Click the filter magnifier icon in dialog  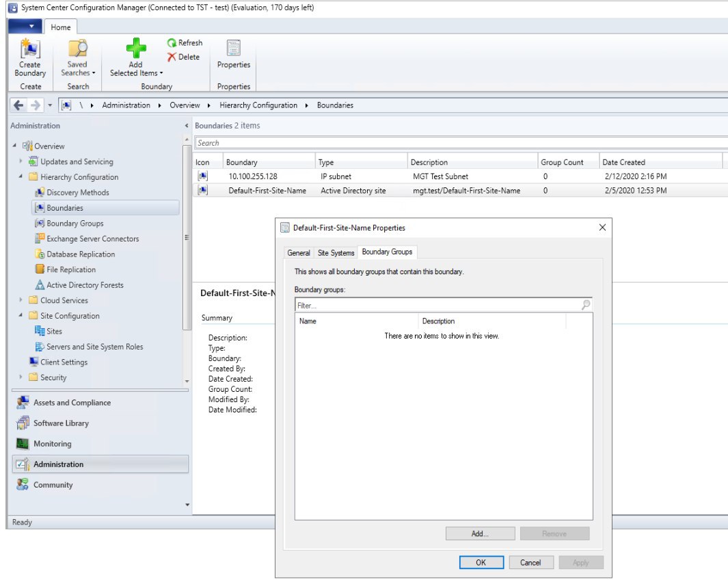click(x=585, y=305)
